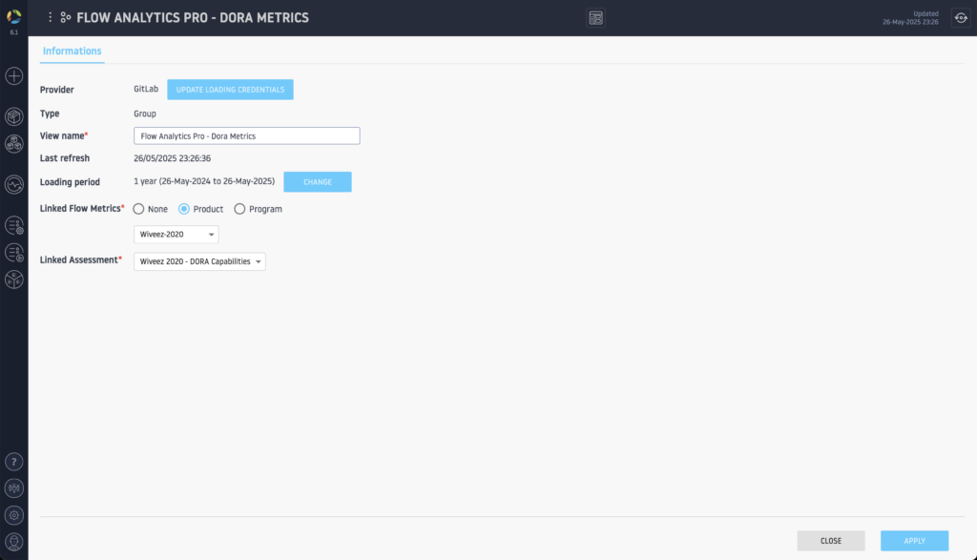Select the Program radio button
This screenshot has height=560, width=977.
pyautogui.click(x=239, y=209)
